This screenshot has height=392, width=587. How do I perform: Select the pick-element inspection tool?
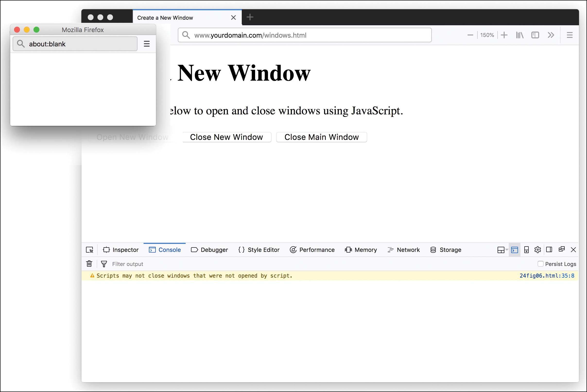tap(89, 249)
